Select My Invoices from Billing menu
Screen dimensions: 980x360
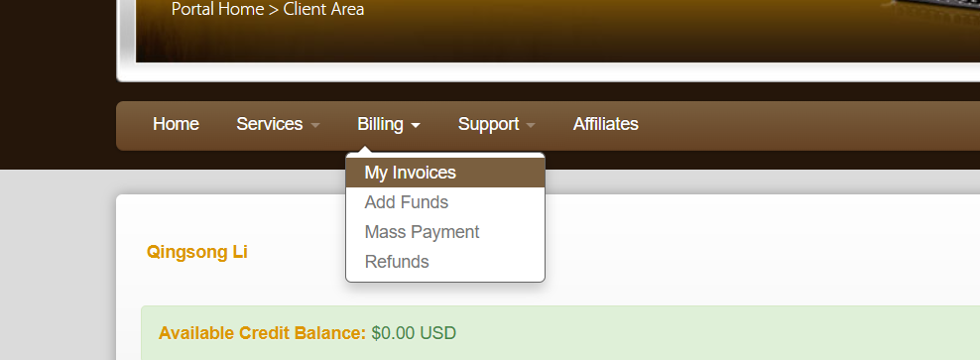coord(445,173)
